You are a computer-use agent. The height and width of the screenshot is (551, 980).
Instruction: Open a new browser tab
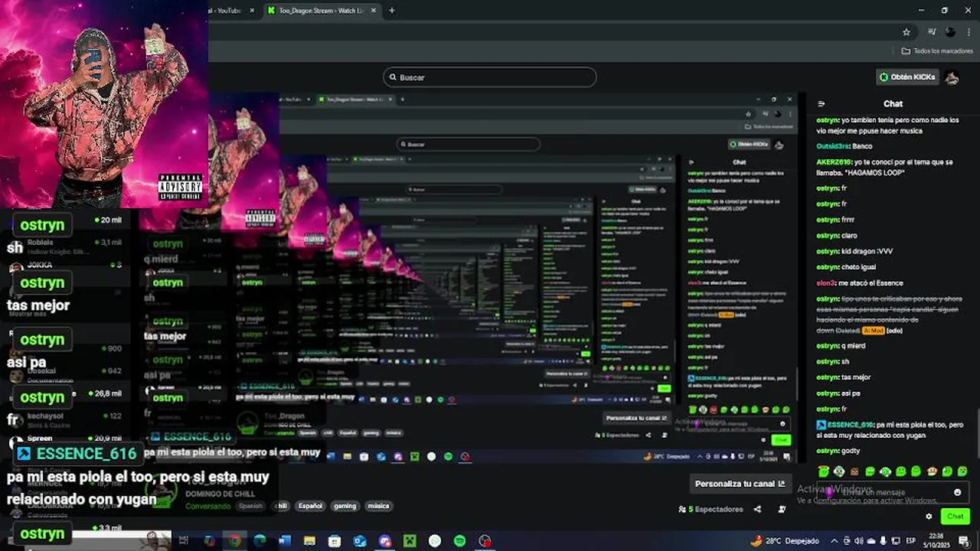point(392,11)
